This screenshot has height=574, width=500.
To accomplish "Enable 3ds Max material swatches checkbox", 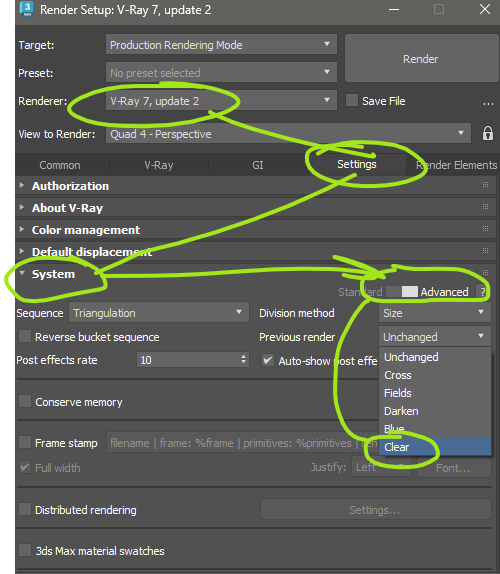I will pos(25,550).
